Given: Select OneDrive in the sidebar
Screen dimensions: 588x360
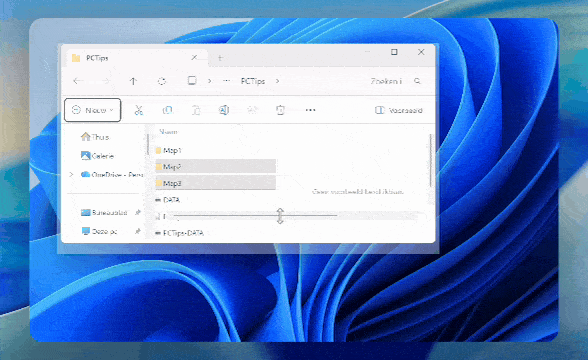Looking at the screenshot, I should point(112,174).
